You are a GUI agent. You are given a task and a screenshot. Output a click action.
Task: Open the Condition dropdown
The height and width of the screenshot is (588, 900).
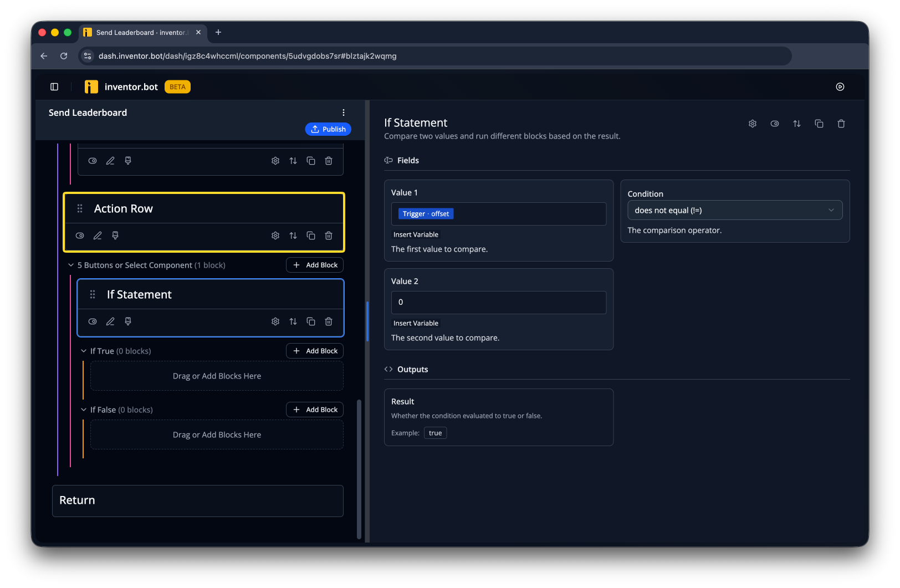[x=735, y=210]
